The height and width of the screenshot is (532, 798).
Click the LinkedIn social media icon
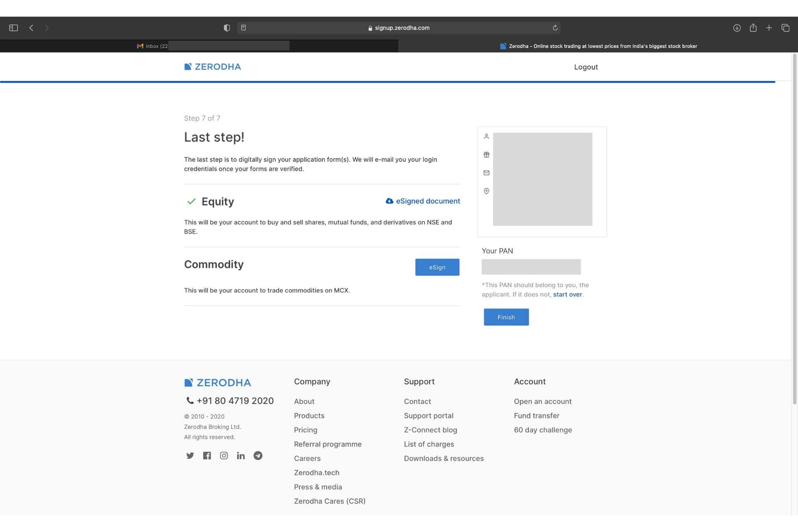tap(241, 456)
